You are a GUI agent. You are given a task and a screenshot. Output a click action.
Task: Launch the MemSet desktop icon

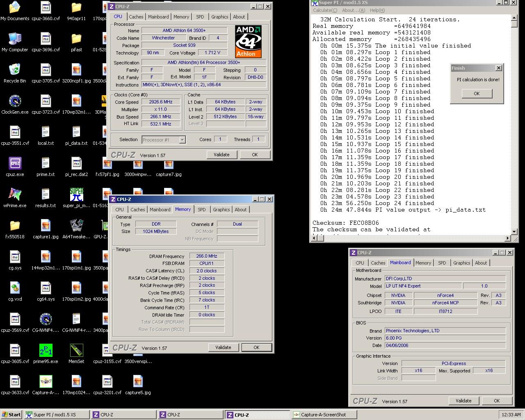click(x=76, y=354)
